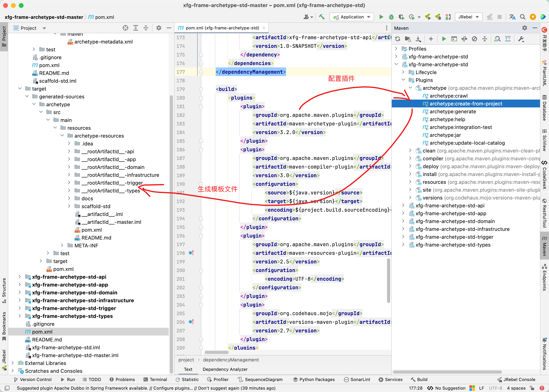Select the Text editor tab at bottom

188,369
